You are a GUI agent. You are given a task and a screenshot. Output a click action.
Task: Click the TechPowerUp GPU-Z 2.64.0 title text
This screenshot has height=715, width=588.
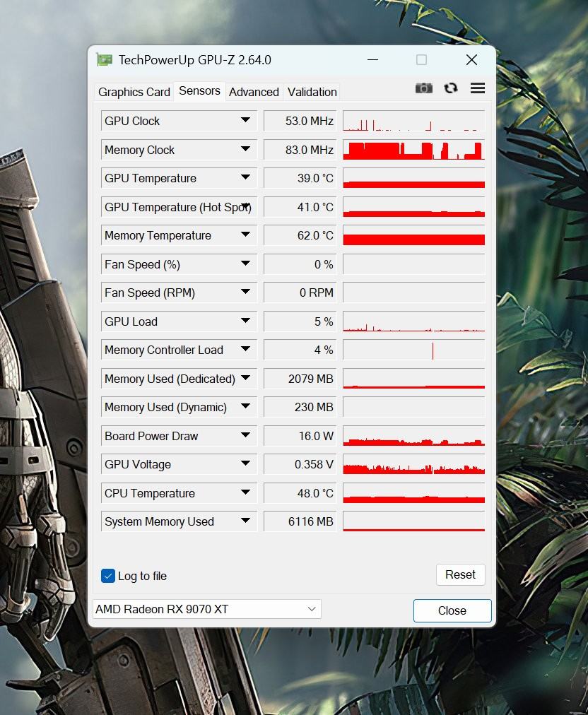pos(195,60)
